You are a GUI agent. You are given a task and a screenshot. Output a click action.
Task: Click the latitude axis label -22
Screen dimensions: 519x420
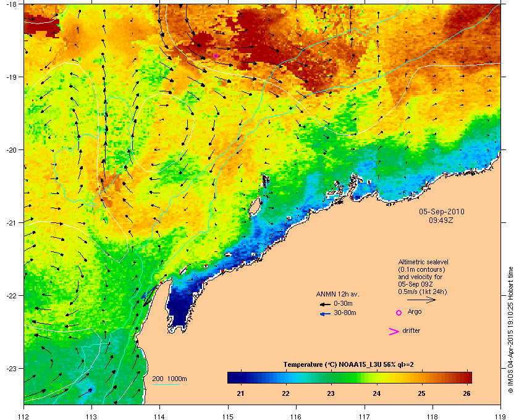[11, 296]
